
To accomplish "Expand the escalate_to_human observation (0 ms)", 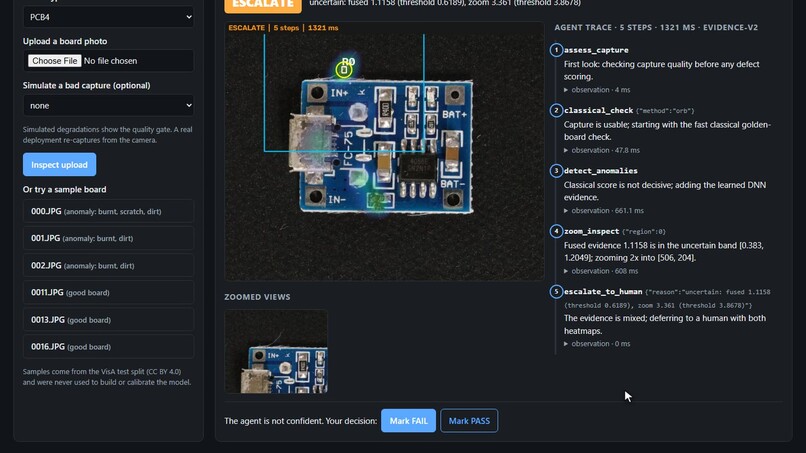I will click(597, 343).
